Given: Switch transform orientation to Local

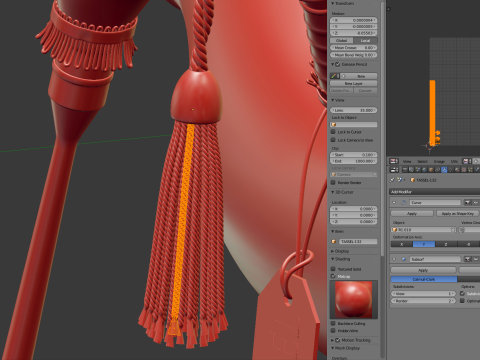Looking at the screenshot, I should (x=366, y=40).
